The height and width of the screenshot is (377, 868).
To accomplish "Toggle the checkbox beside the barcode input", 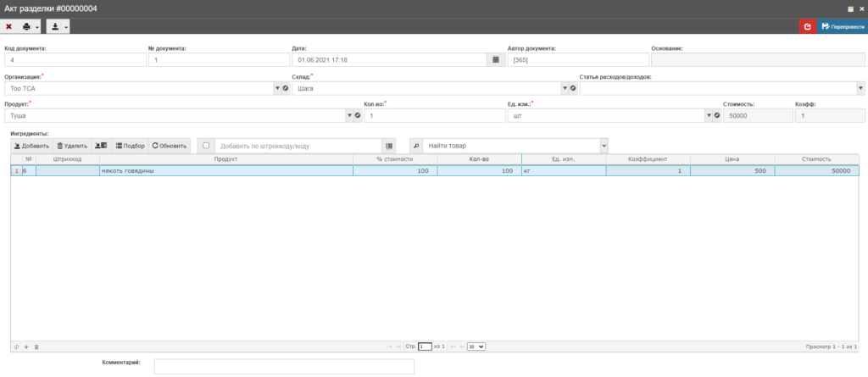I will [x=206, y=146].
